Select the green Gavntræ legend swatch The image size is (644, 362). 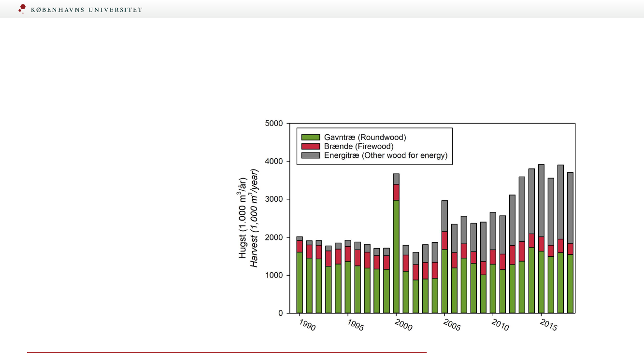311,138
